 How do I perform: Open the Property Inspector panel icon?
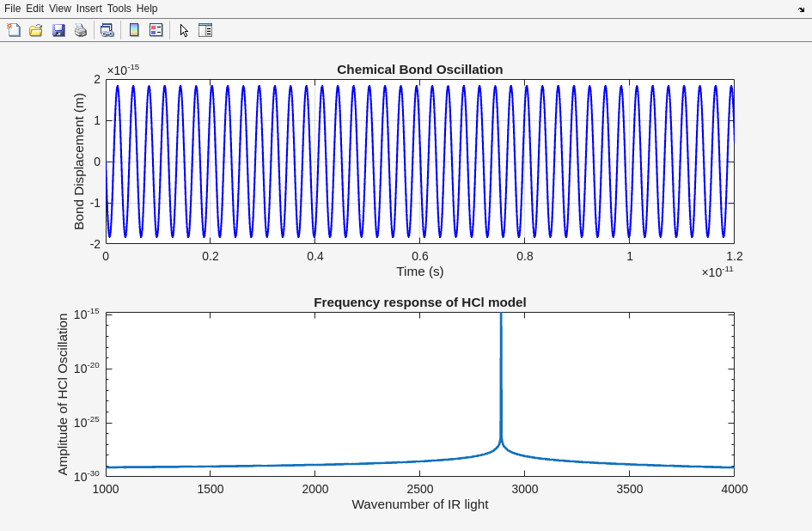(x=205, y=30)
